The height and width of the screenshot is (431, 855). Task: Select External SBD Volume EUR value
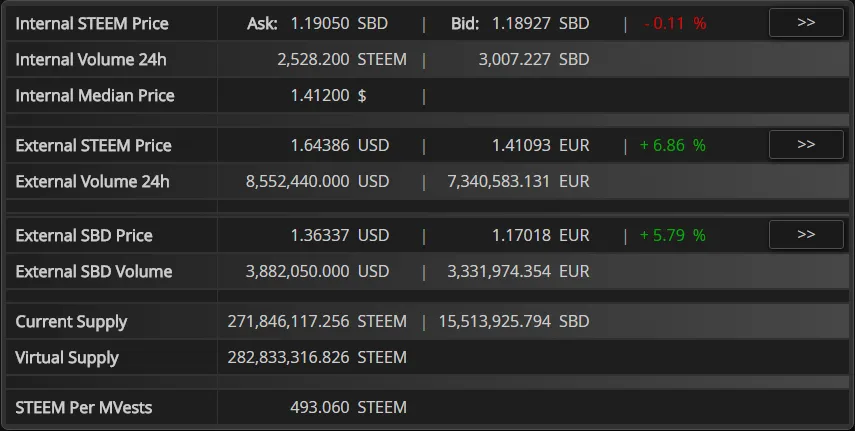coord(499,271)
